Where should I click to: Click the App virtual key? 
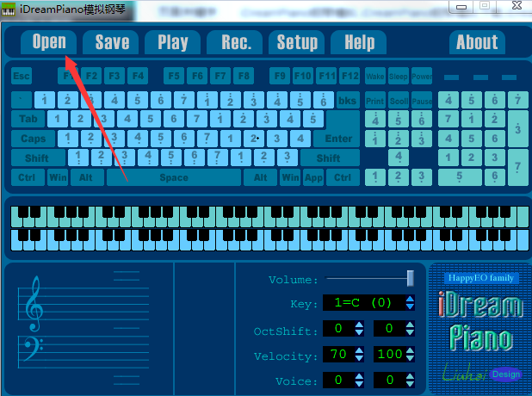[313, 177]
